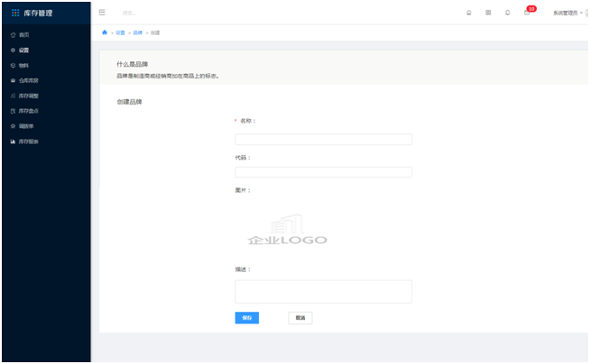Collapse the sidebar with the hamburger icon
This screenshot has height=364, width=590.
coord(102,13)
